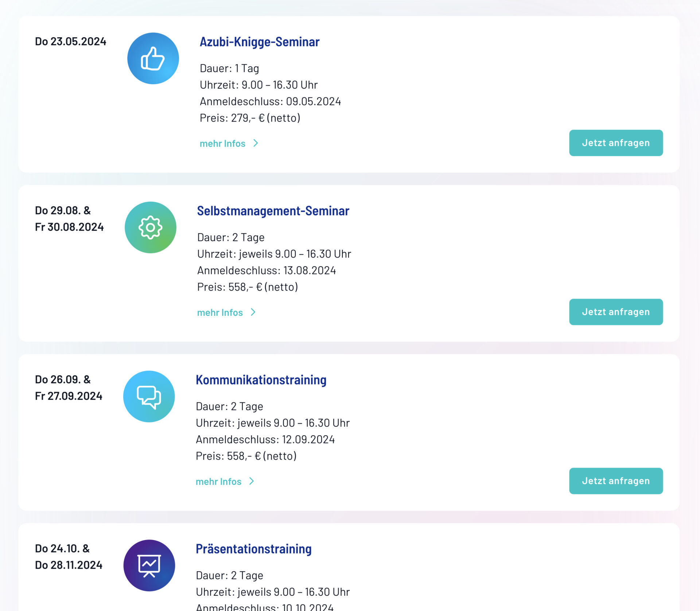Click the thumbs-up Azubi-Knigge seminar icon

(153, 58)
